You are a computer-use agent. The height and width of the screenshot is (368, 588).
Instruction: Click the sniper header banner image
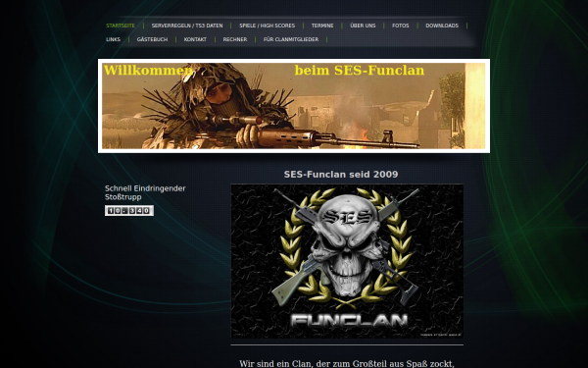294,106
